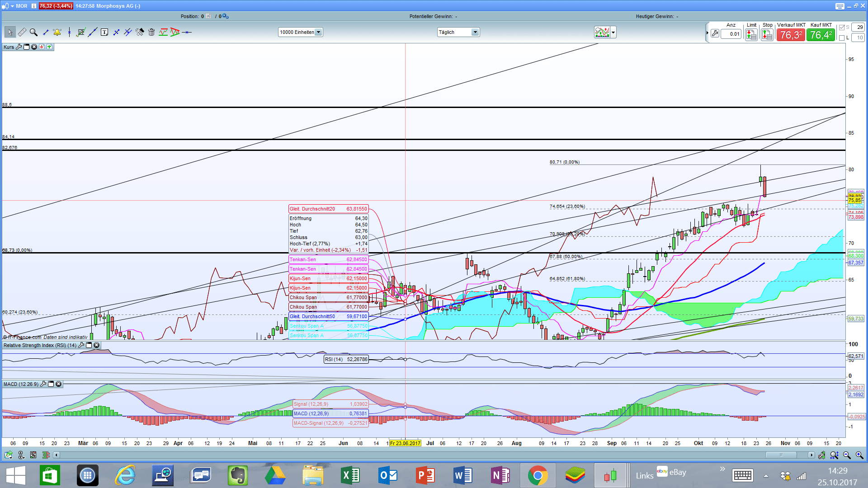Expand the Täglich timeframe dropdown
The image size is (868, 488).
[475, 32]
